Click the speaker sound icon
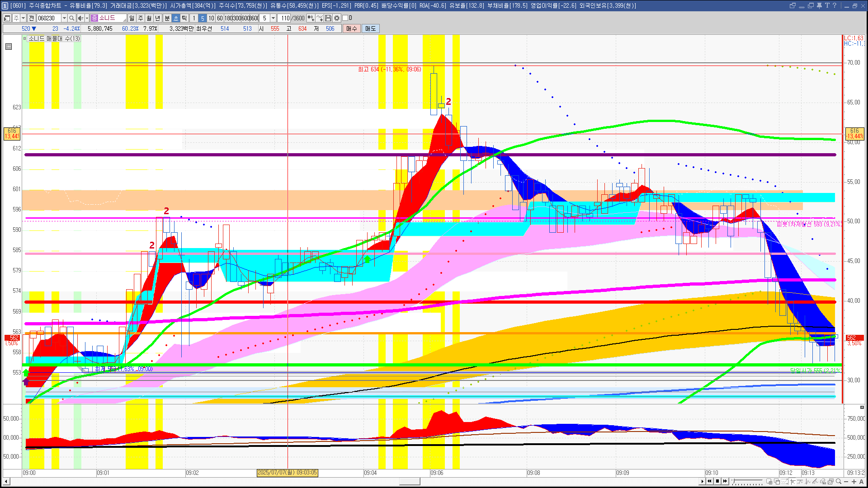This screenshot has width=868, height=488. coord(80,18)
